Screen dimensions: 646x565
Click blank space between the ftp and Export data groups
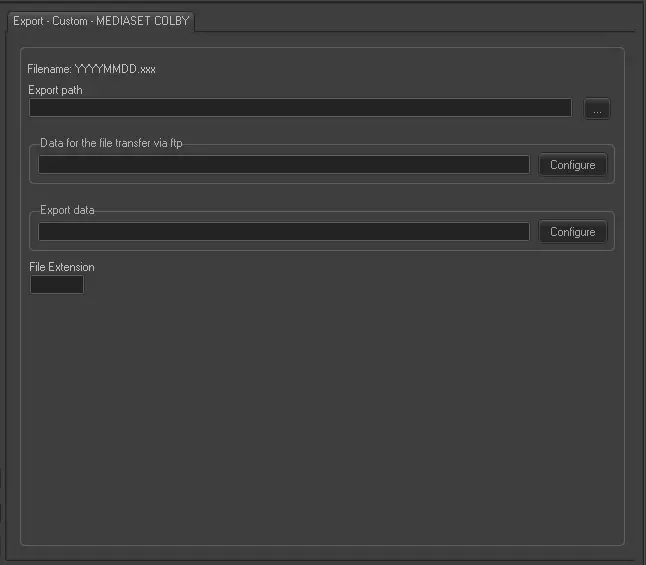[320, 196]
